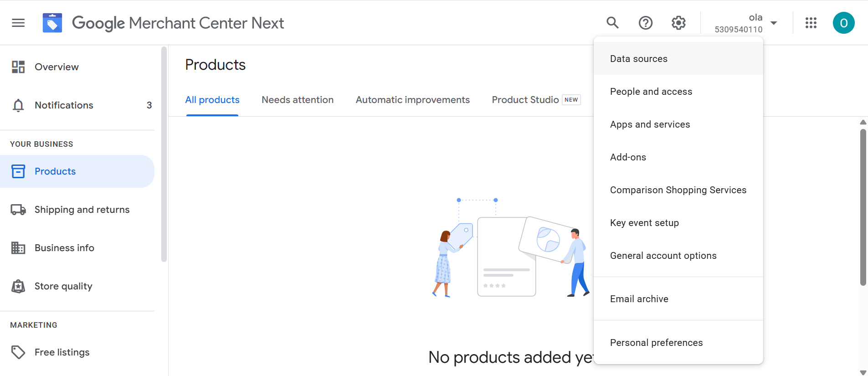868x376 pixels.
Task: Click the Free listings tag icon
Action: click(18, 352)
